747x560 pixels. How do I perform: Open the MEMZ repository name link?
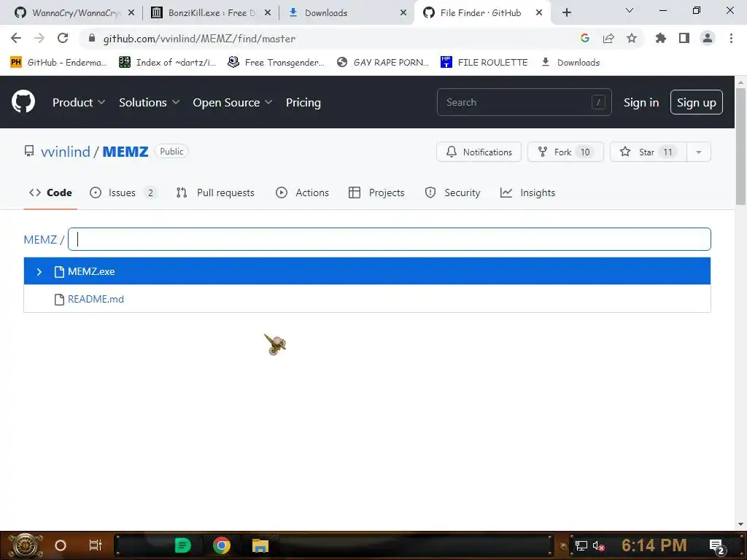point(125,152)
